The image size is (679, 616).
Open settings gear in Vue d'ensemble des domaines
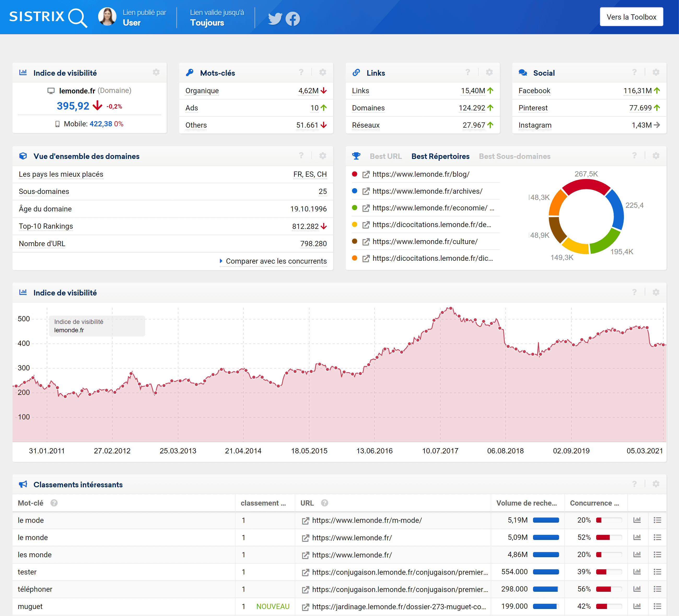323,156
